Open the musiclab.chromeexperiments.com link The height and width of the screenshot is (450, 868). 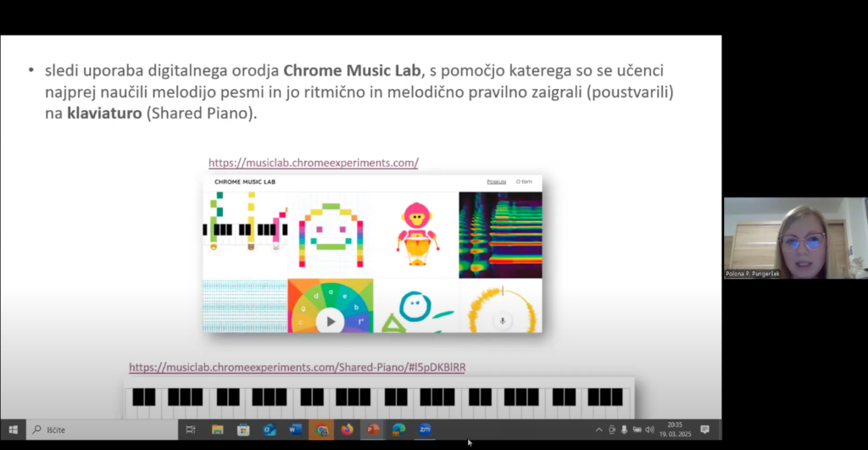(314, 163)
